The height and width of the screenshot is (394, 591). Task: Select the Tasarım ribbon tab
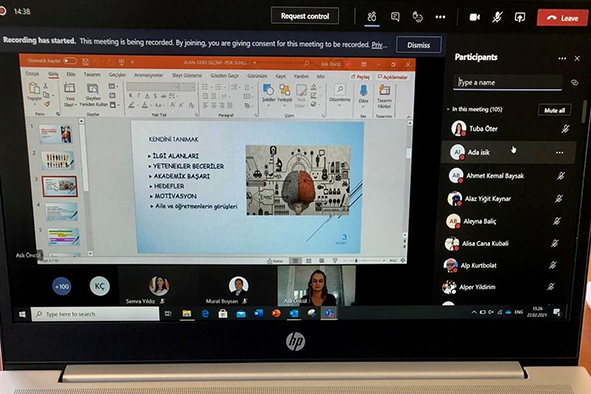tap(92, 75)
